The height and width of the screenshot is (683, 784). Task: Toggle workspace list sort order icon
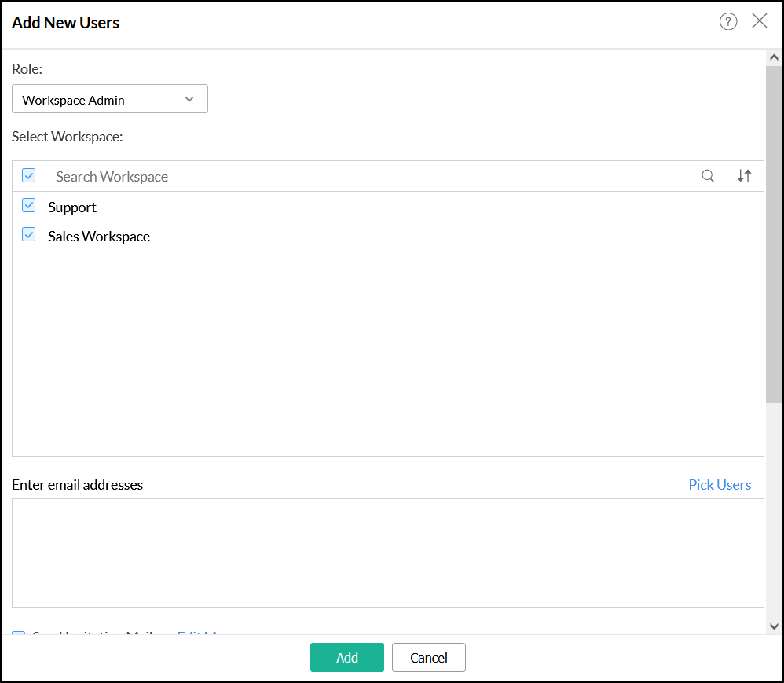click(x=744, y=176)
